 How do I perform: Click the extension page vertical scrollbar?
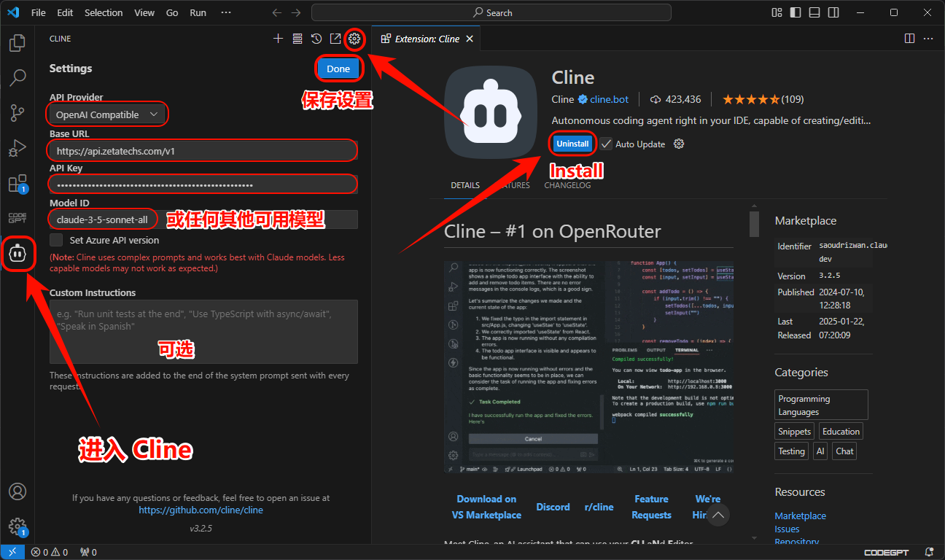point(754,223)
